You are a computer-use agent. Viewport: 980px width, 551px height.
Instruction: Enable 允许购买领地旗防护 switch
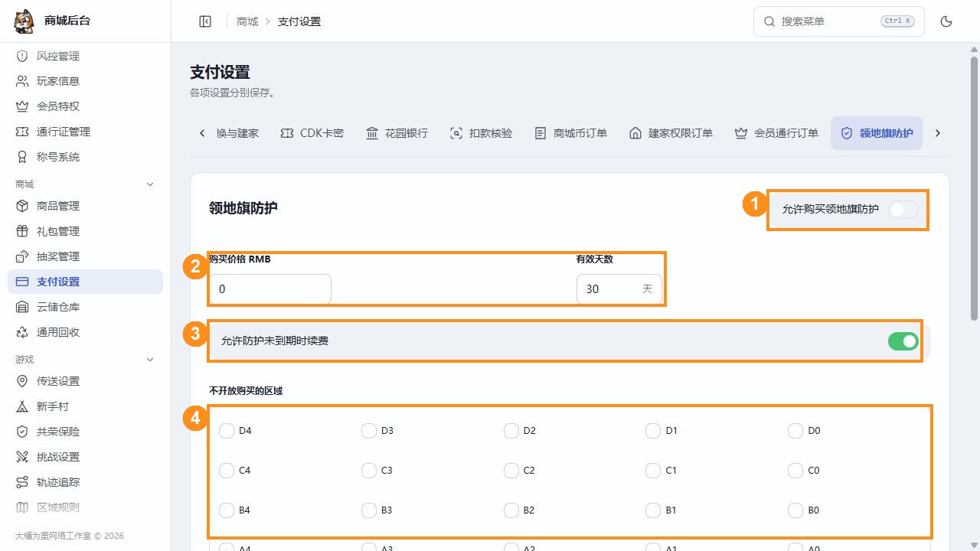pyautogui.click(x=903, y=209)
